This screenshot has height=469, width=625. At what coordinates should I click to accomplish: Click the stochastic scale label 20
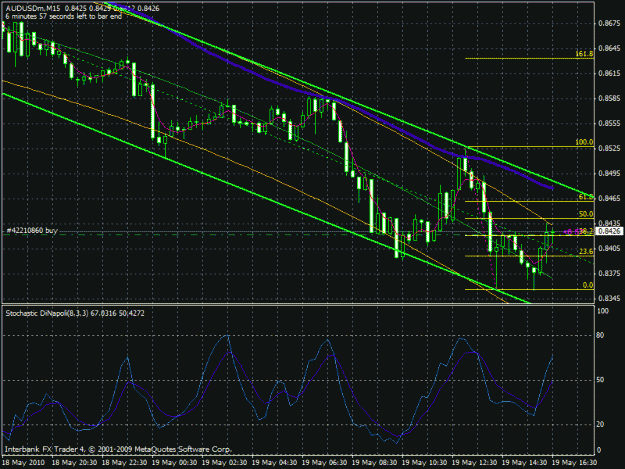pyautogui.click(x=600, y=424)
